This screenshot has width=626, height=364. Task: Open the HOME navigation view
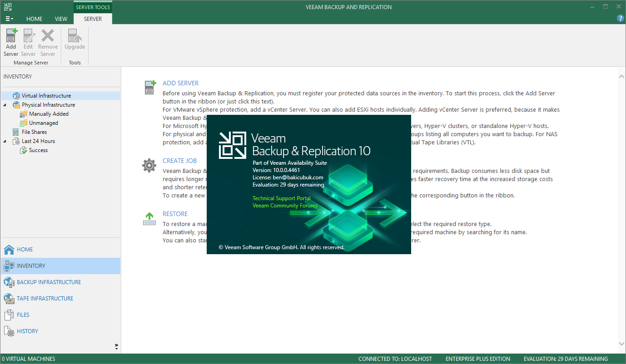point(60,250)
